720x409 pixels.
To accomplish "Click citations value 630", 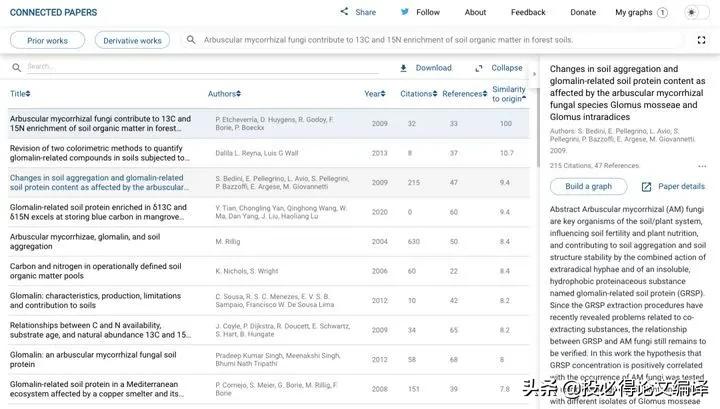I will click(x=414, y=241).
